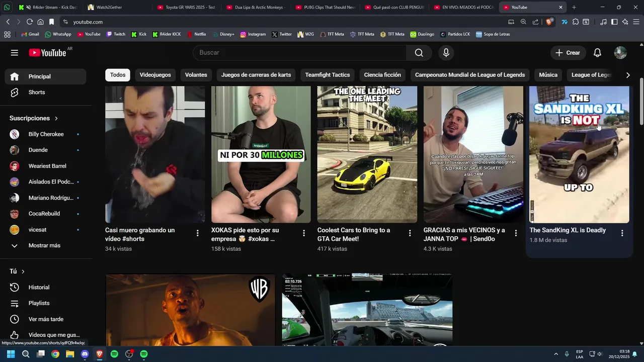Click the YouTube logo

pyautogui.click(x=47, y=53)
